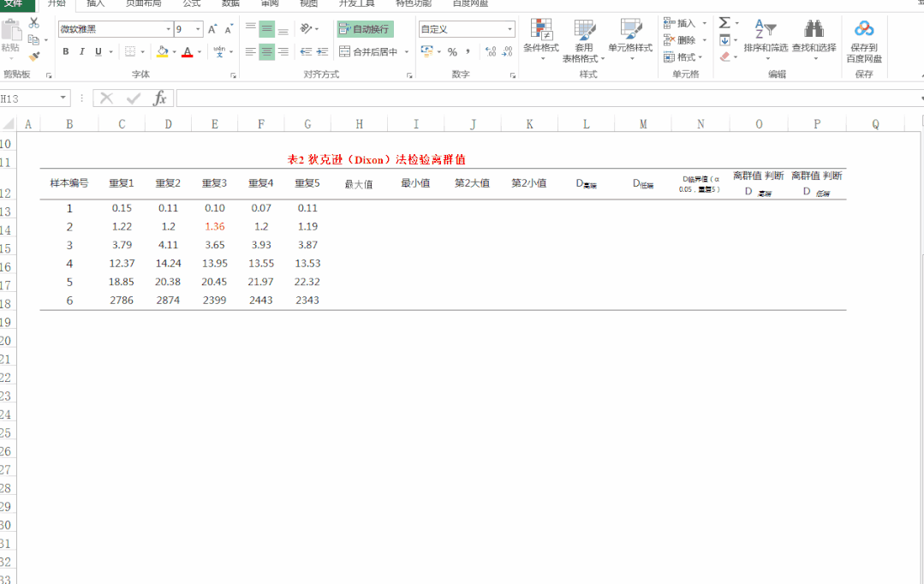This screenshot has height=584, width=924.
Task: Click Find and Select binoculars icon
Action: pos(814,31)
